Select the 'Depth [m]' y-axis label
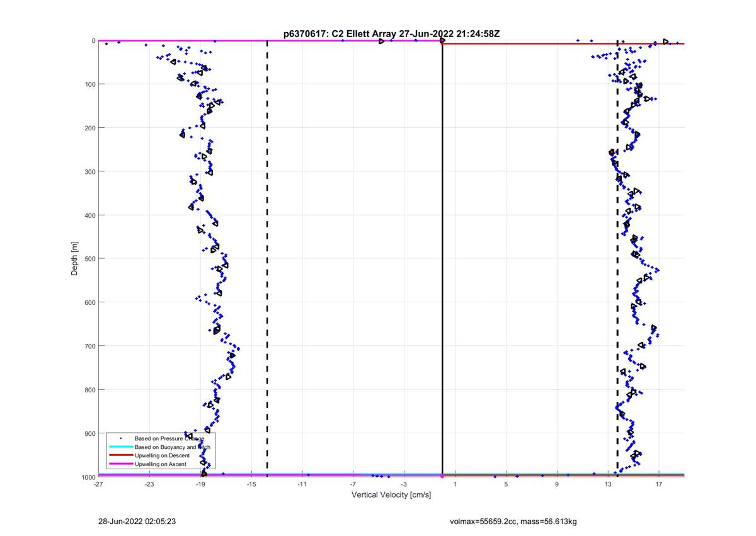This screenshot has width=756, height=536. 75,258
